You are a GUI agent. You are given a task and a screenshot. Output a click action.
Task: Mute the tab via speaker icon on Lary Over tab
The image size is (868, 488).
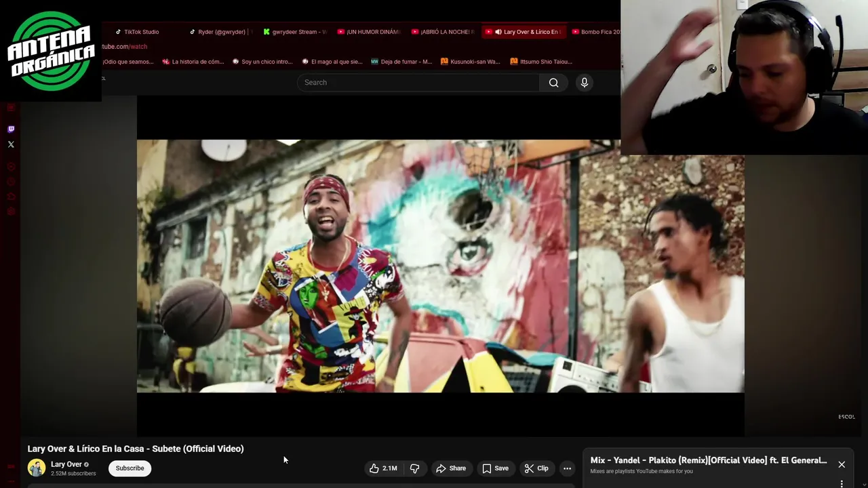pyautogui.click(x=498, y=32)
